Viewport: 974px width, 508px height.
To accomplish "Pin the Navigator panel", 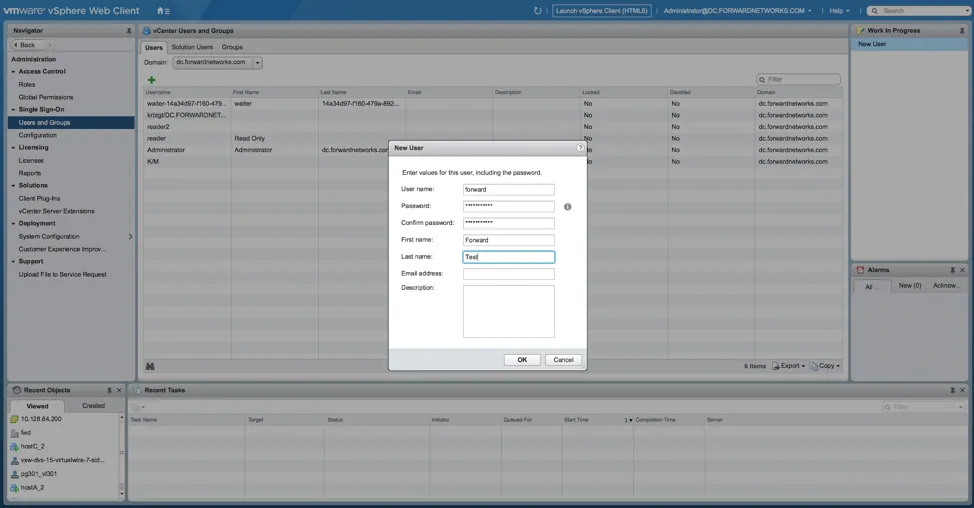I will tap(129, 30).
